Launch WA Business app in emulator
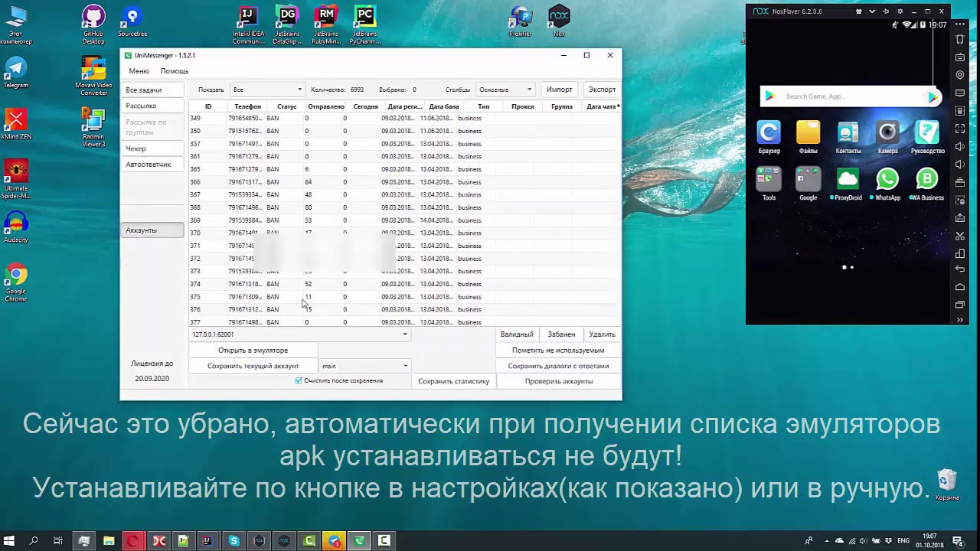The image size is (980, 551). (x=926, y=180)
